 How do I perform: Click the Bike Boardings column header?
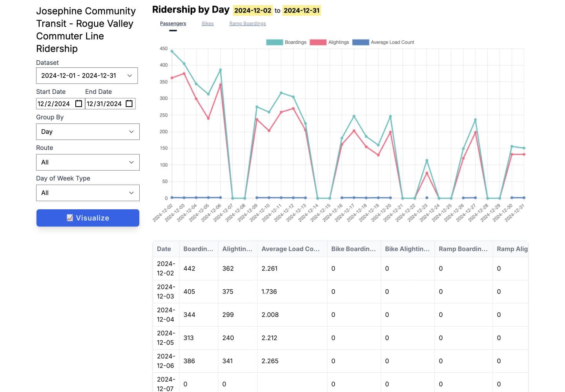pyautogui.click(x=354, y=249)
